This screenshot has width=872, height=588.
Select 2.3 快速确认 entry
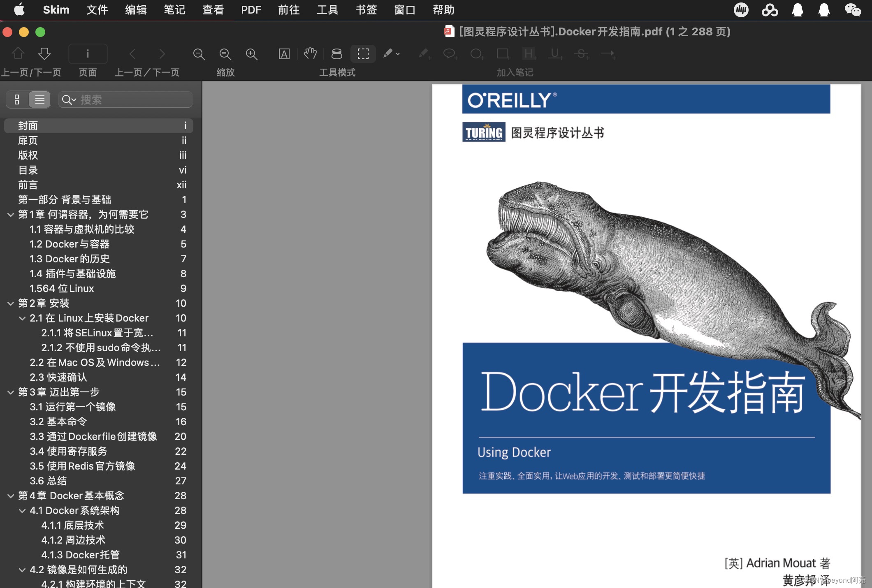pyautogui.click(x=99, y=377)
